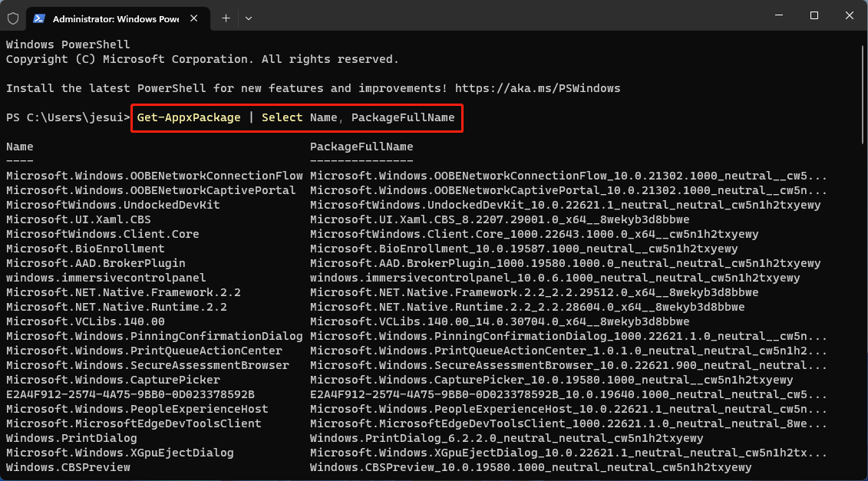The image size is (868, 481).
Task: Maximize the terminal window
Action: point(814,15)
